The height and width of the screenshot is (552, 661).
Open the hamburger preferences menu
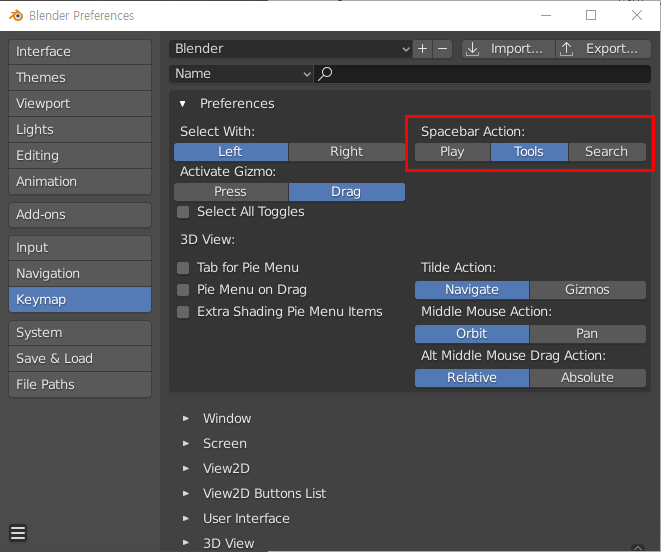18,533
